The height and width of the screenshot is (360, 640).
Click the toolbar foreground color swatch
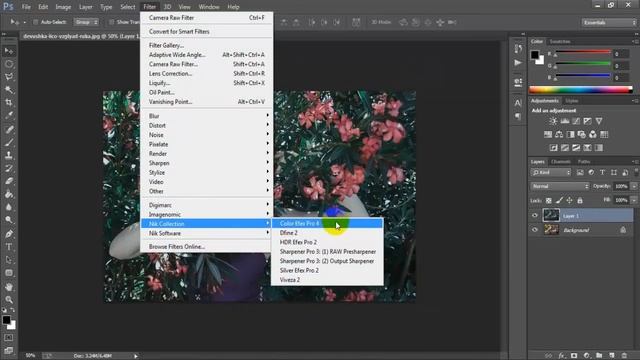[x=6, y=320]
